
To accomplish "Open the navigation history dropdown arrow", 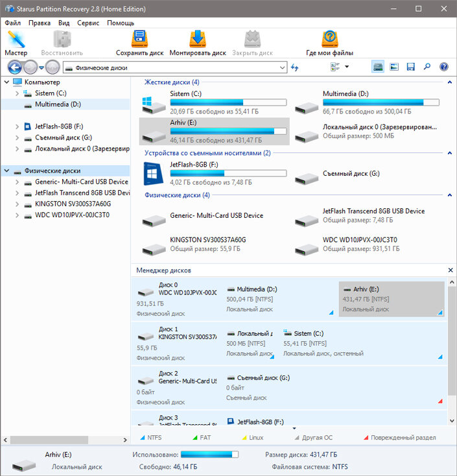I will tap(41, 67).
